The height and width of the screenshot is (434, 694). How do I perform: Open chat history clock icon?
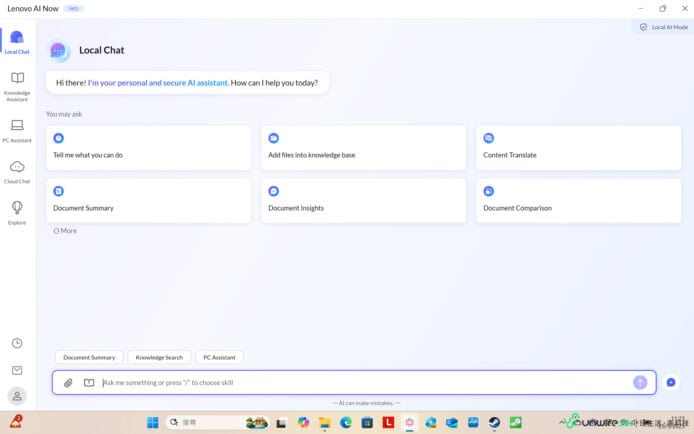click(17, 343)
